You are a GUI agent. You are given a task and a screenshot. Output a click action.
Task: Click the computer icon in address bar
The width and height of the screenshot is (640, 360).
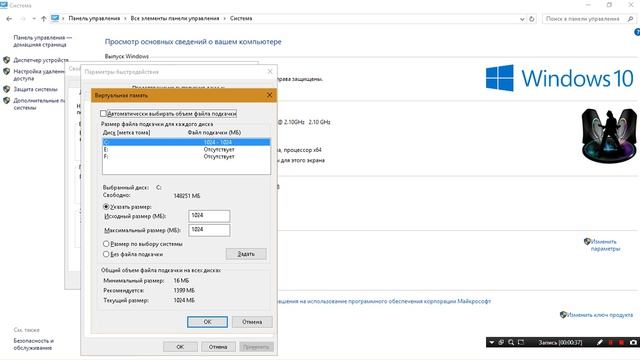[x=55, y=18]
